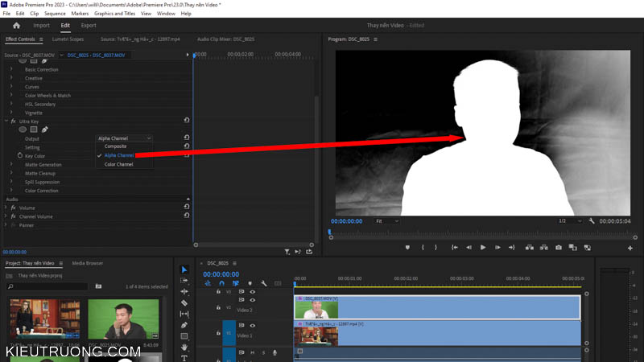Export frame with camera icon
Viewport: 644px width, 362px height.
(x=559, y=248)
